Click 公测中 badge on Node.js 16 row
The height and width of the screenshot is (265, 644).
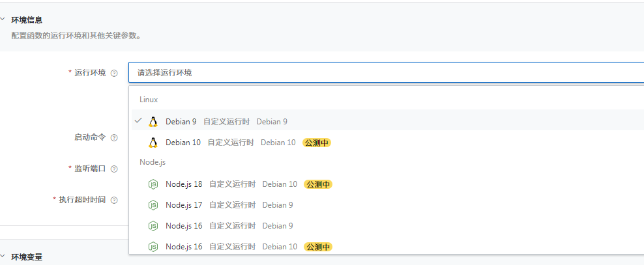click(318, 247)
